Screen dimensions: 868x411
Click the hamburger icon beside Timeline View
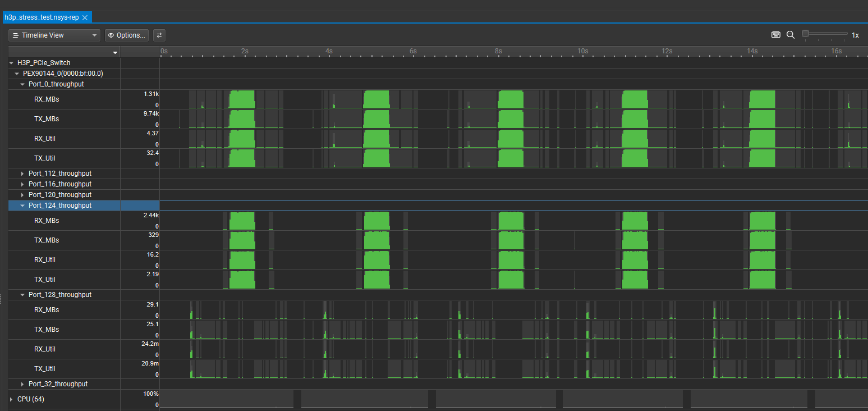point(16,35)
